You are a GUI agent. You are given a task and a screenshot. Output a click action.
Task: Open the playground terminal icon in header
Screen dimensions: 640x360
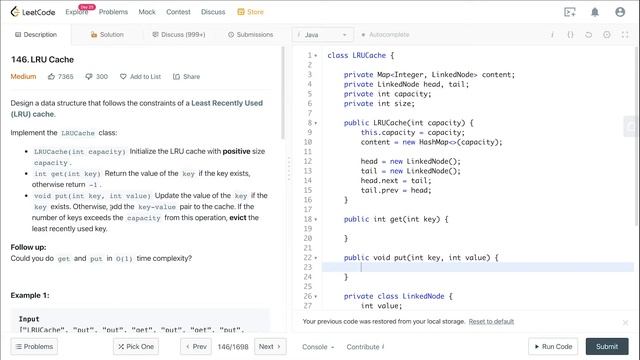(x=570, y=12)
